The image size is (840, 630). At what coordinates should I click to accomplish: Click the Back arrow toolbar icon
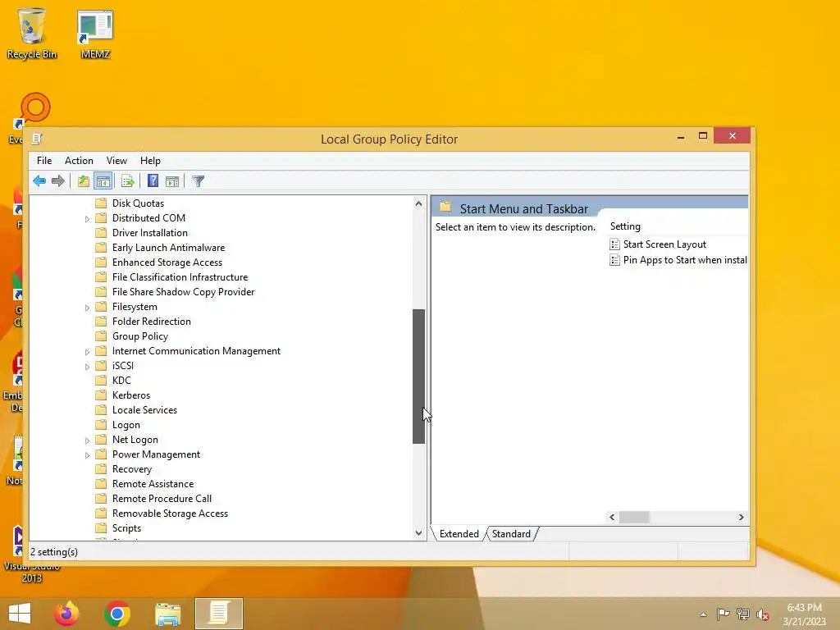(x=39, y=181)
